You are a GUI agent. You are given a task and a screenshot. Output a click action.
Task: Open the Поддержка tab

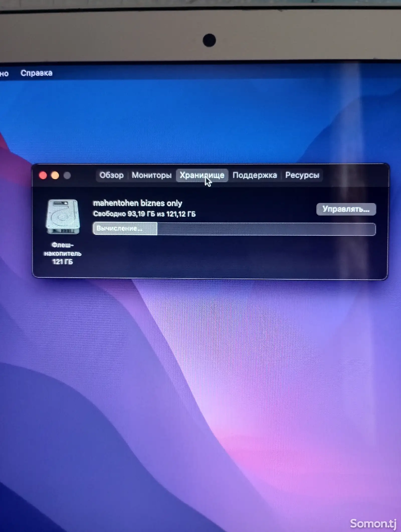tap(255, 175)
